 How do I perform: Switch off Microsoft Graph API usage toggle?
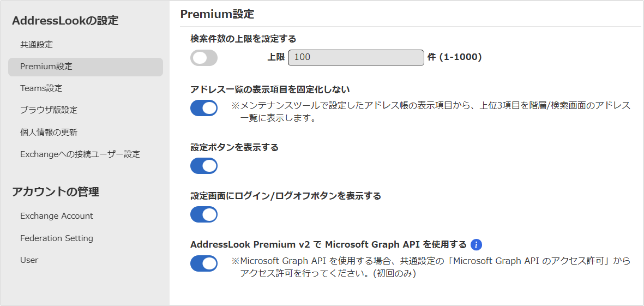[x=204, y=263]
